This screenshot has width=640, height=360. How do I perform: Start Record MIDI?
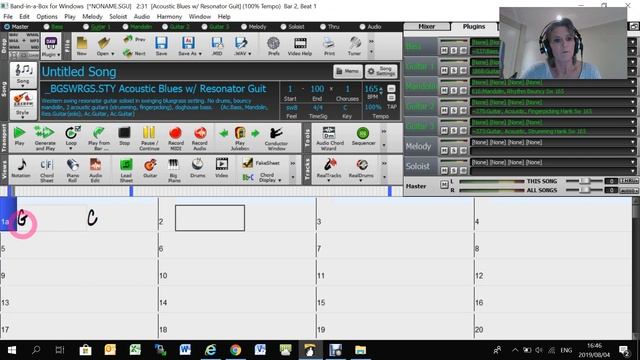coord(176,138)
